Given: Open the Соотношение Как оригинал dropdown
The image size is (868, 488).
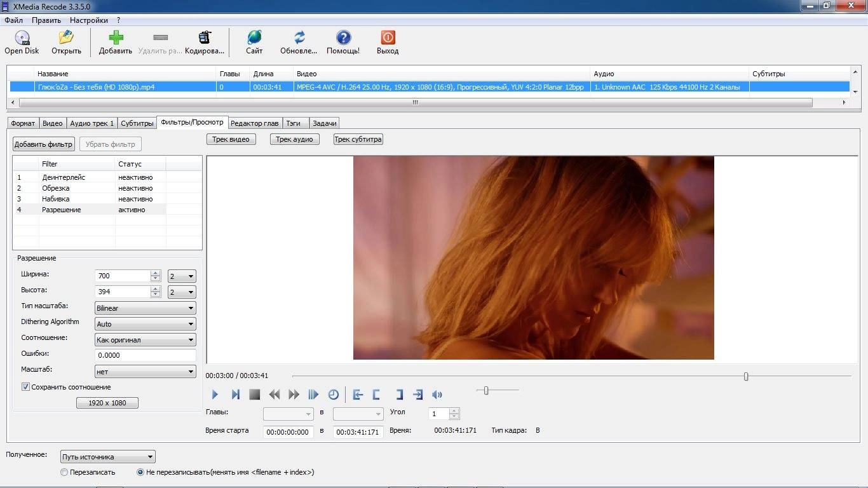Looking at the screenshot, I should click(x=146, y=339).
